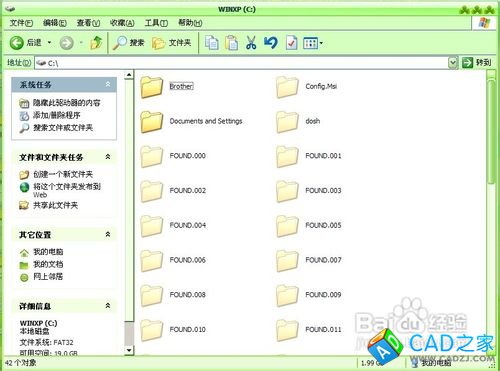
Task: Select the Documents and Settings folder icon
Action: tap(152, 122)
